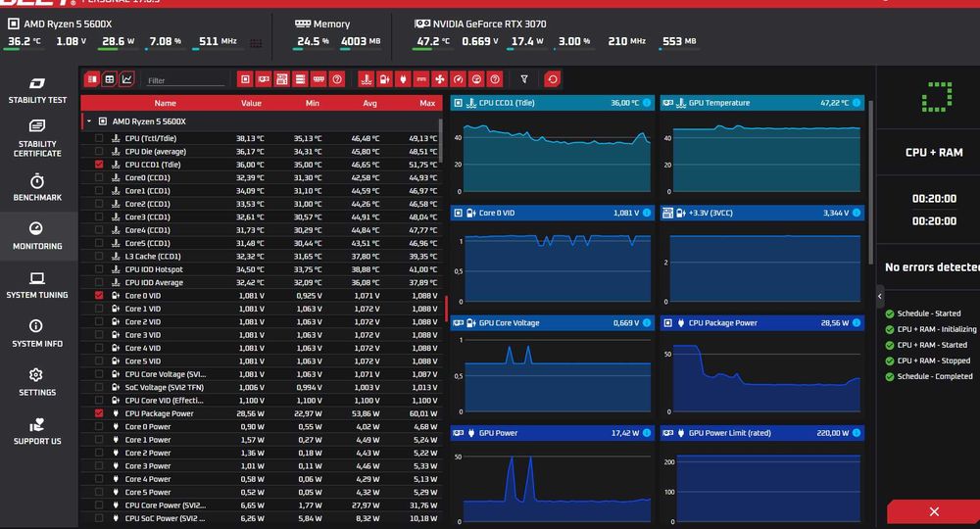The image size is (980, 529).
Task: Click blue circle on GPU Core Voltage graph
Action: click(647, 323)
